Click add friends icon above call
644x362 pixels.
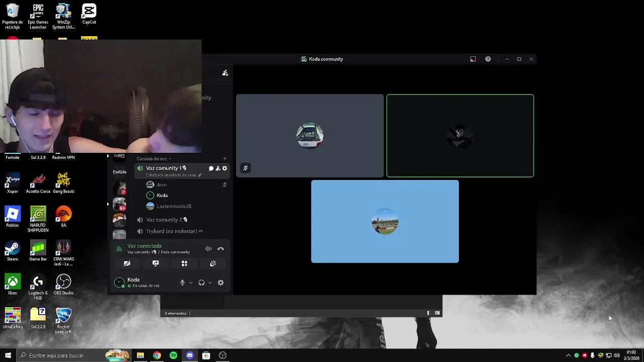coord(225,73)
